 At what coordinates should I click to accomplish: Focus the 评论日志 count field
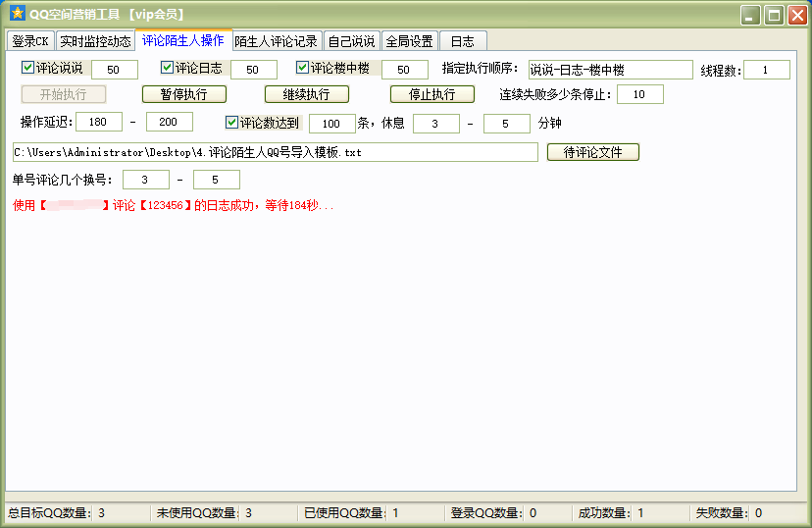coord(254,70)
